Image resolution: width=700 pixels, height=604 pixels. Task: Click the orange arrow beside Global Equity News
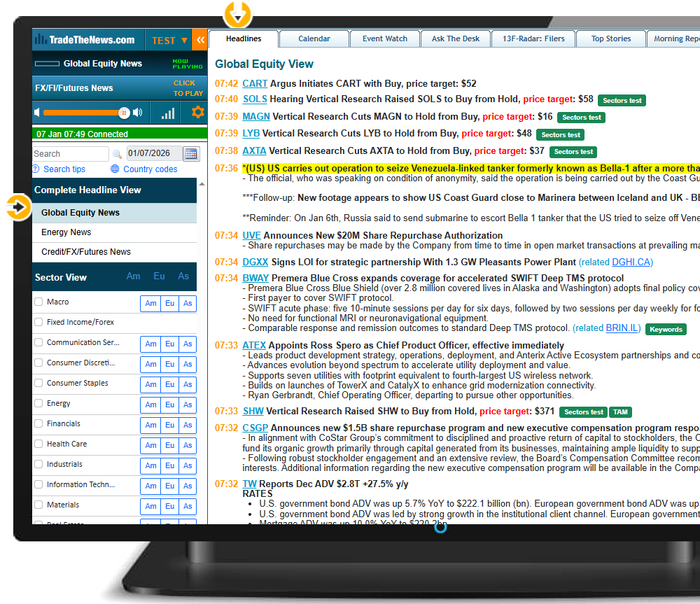click(17, 206)
